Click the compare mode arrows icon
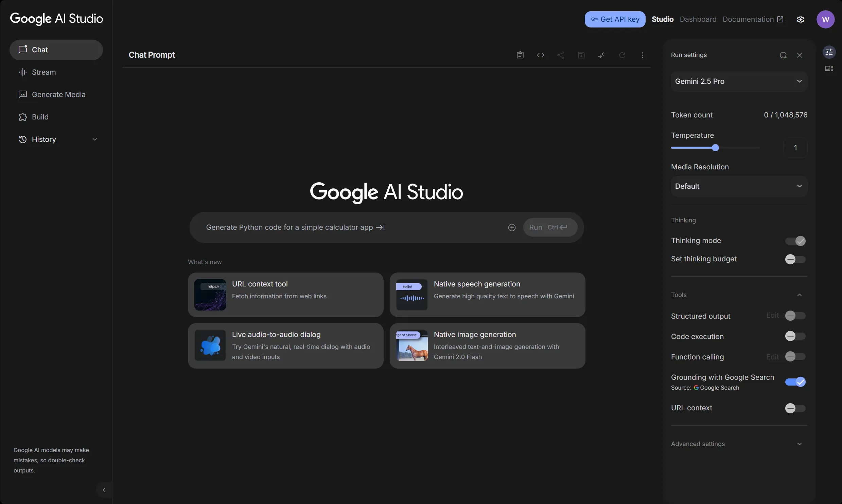 pyautogui.click(x=602, y=55)
